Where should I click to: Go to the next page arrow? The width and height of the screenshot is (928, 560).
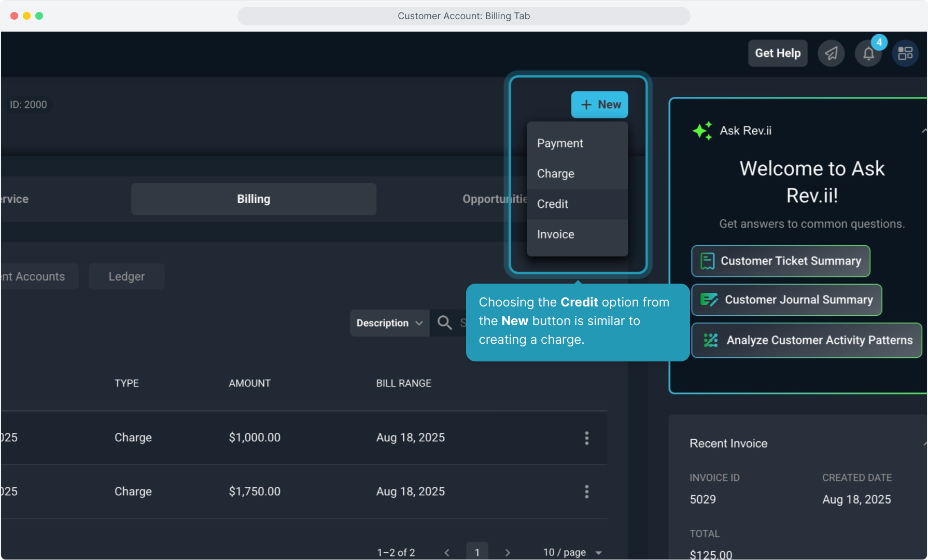508,553
